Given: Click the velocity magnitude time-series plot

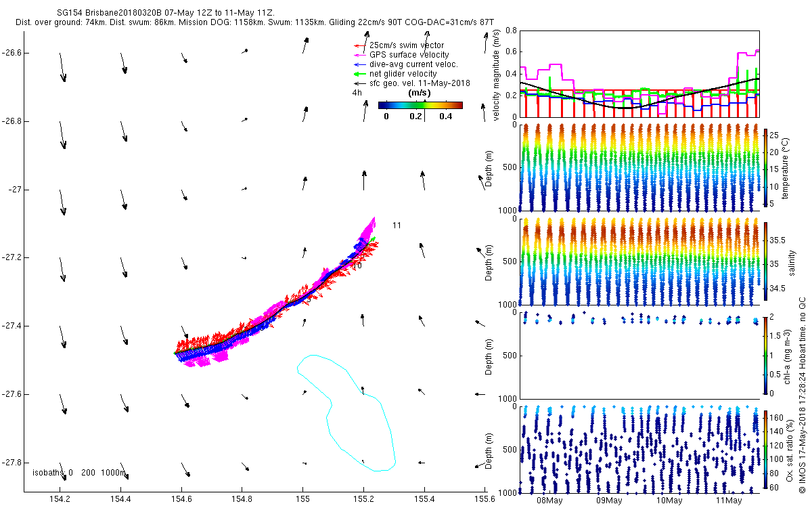Looking at the screenshot, I should (x=639, y=74).
